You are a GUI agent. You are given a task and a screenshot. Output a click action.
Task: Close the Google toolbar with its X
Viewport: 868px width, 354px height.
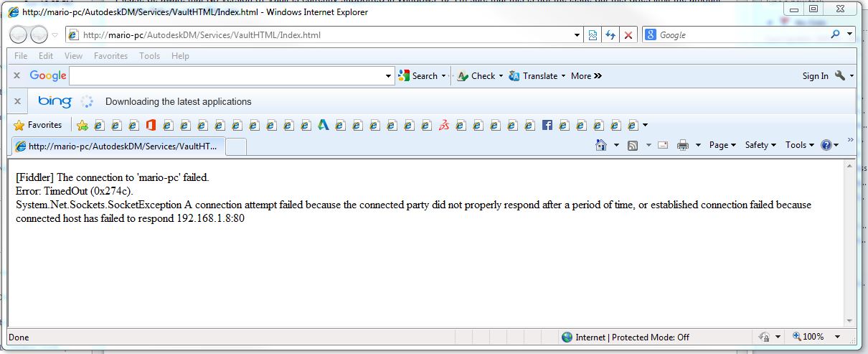17,75
